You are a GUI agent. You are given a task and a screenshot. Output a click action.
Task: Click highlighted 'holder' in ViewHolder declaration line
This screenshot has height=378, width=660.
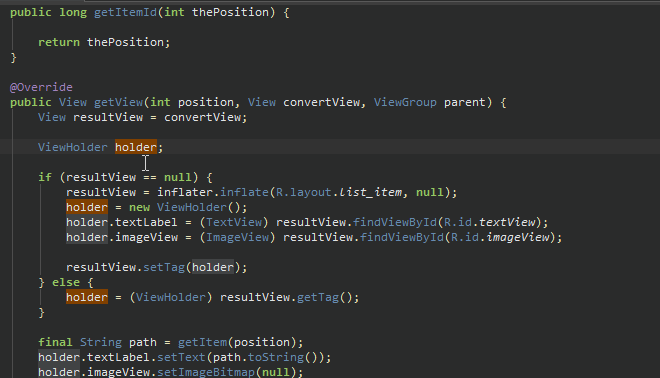pyautogui.click(x=136, y=147)
